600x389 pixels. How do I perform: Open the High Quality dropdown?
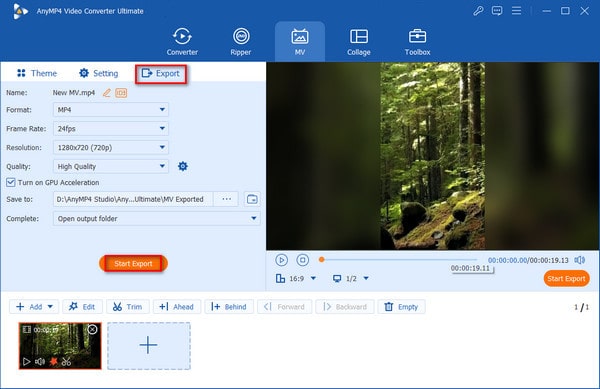pos(111,166)
